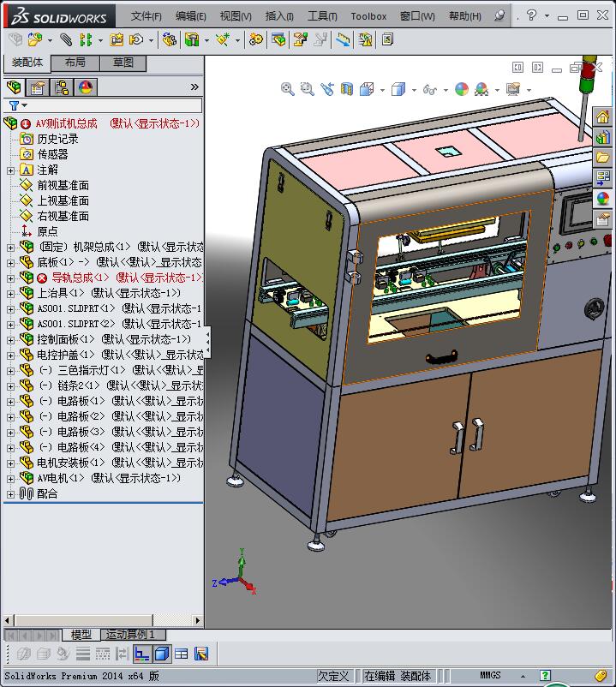Image resolution: width=616 pixels, height=687 pixels.
Task: Click the Section View icon
Action: point(347,89)
